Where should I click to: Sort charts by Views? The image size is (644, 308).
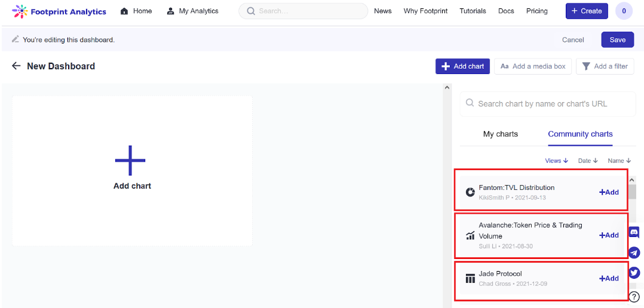tap(557, 161)
